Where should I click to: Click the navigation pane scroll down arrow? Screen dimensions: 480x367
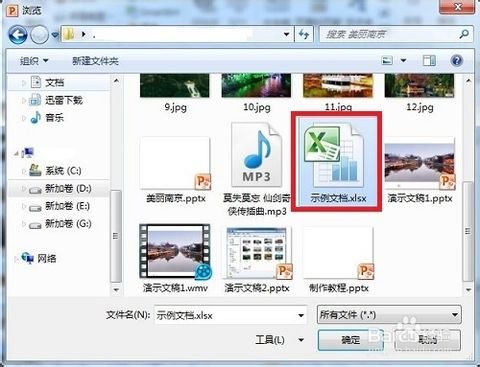click(x=116, y=289)
